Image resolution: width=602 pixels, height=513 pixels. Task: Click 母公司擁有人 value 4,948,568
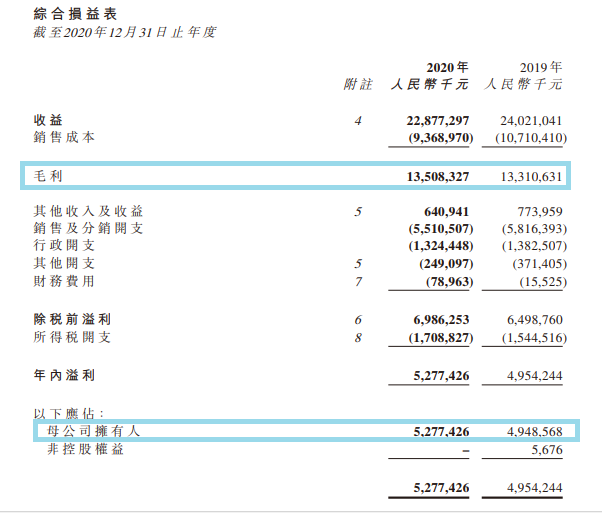534,432
